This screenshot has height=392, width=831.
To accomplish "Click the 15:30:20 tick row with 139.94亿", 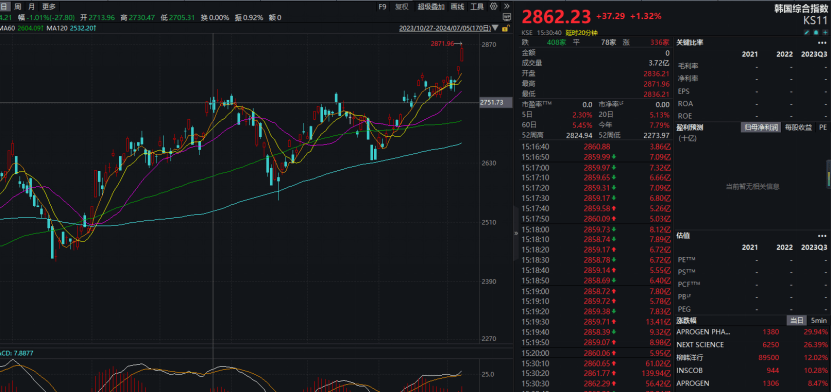I will 597,373.
